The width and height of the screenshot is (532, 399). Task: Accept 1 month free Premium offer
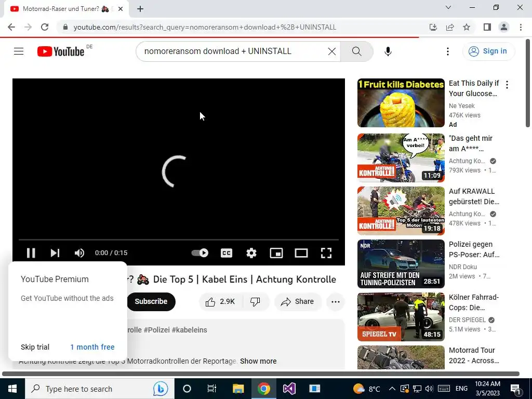pos(92,347)
